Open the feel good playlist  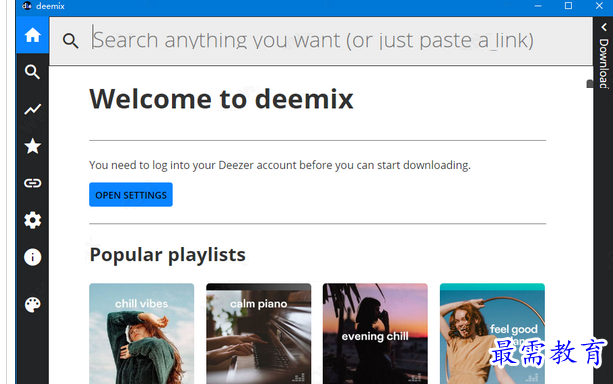(492, 334)
